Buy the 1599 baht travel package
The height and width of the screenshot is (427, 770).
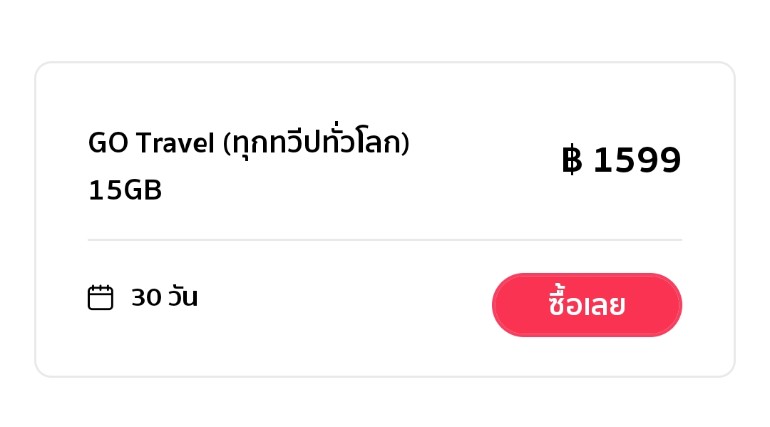tap(587, 305)
